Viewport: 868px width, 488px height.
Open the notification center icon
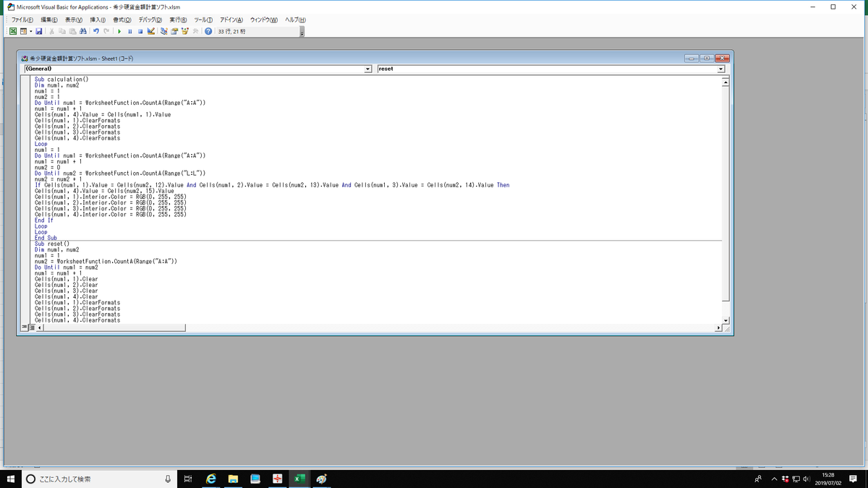(854, 479)
